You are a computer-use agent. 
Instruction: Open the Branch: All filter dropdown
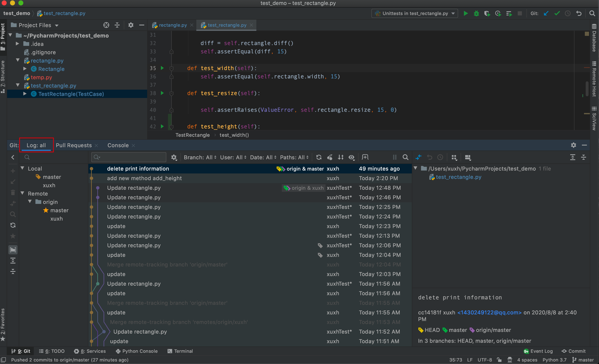(200, 157)
